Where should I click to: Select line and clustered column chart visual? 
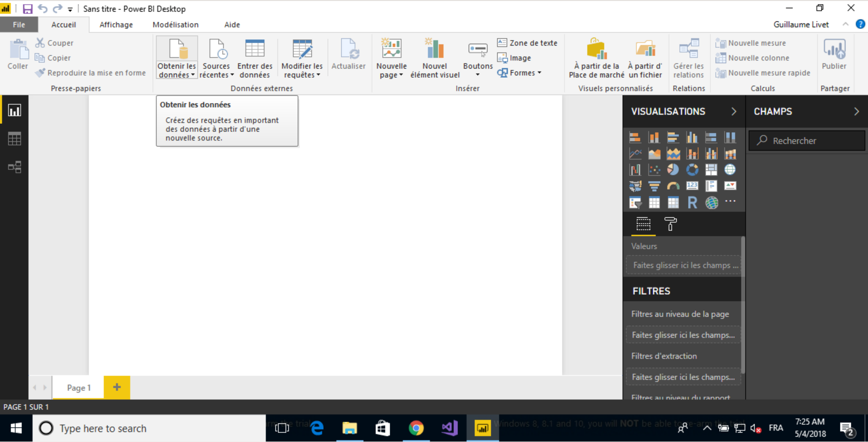(x=711, y=154)
